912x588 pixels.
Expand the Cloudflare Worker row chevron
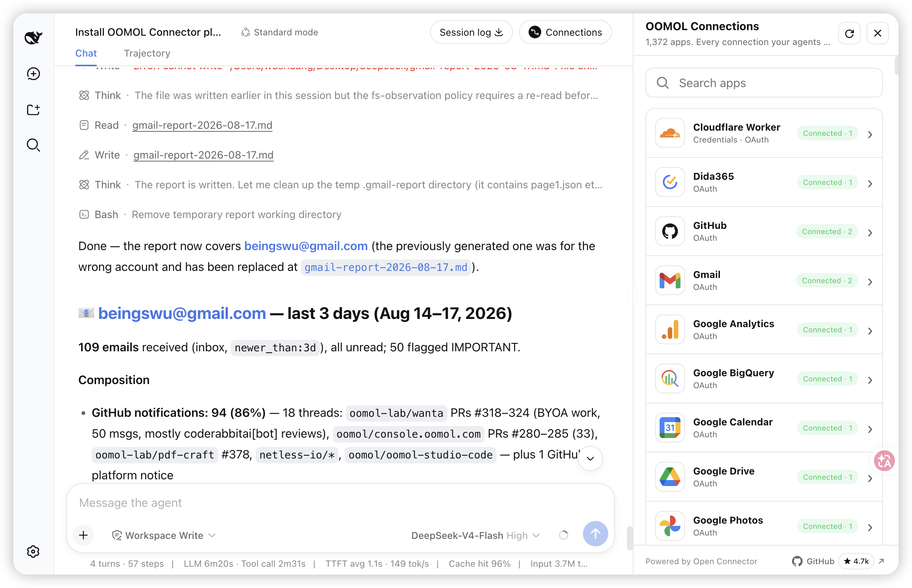[870, 135]
